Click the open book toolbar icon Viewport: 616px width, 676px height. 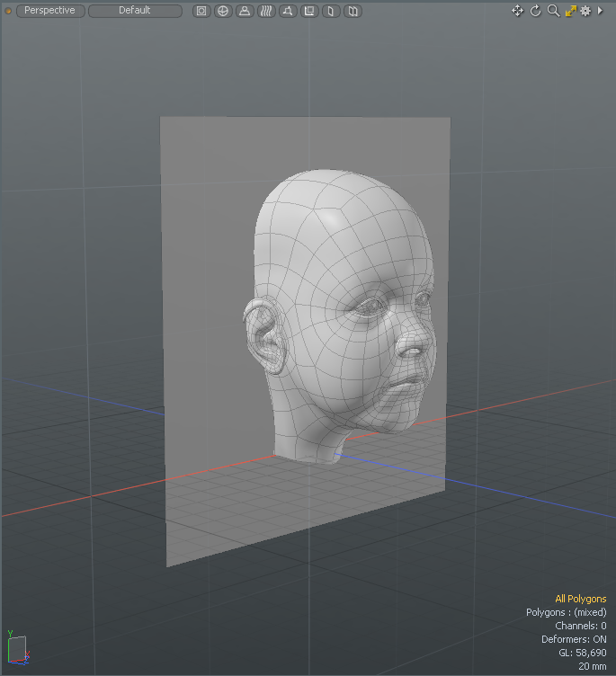tap(353, 11)
